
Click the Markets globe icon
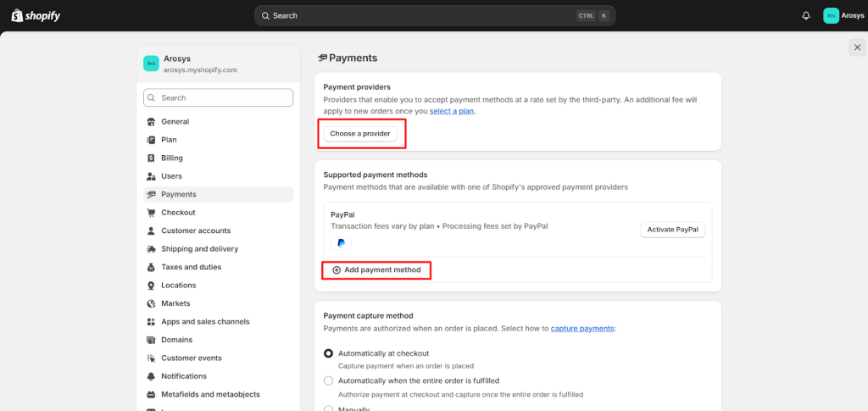coord(152,303)
